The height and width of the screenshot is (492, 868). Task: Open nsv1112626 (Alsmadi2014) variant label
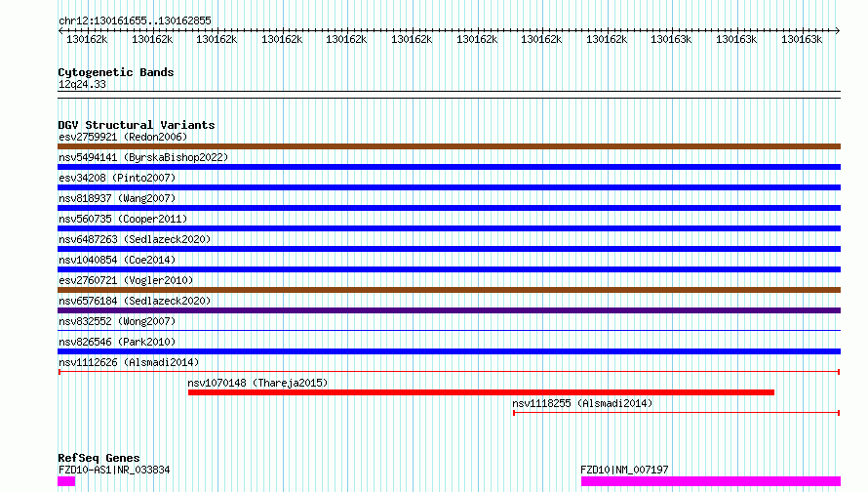coord(129,362)
